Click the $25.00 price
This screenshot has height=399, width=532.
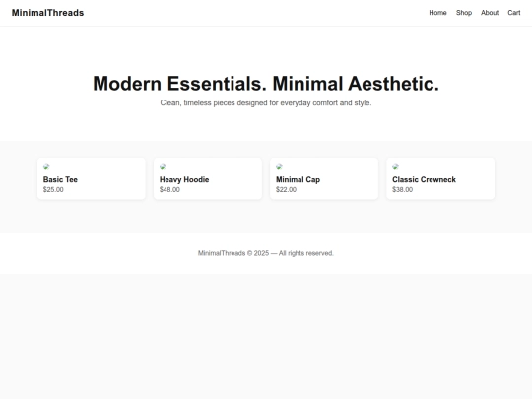(x=53, y=190)
